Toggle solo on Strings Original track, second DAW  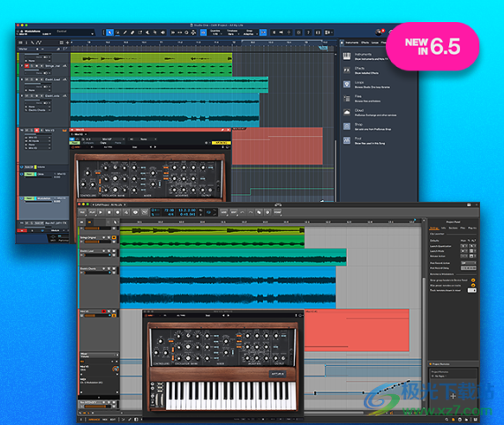pyautogui.click(x=109, y=237)
